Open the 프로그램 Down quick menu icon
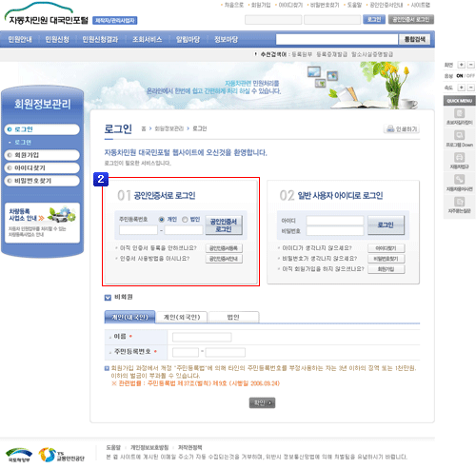Viewport: 476px width, 469px height. pos(459,135)
